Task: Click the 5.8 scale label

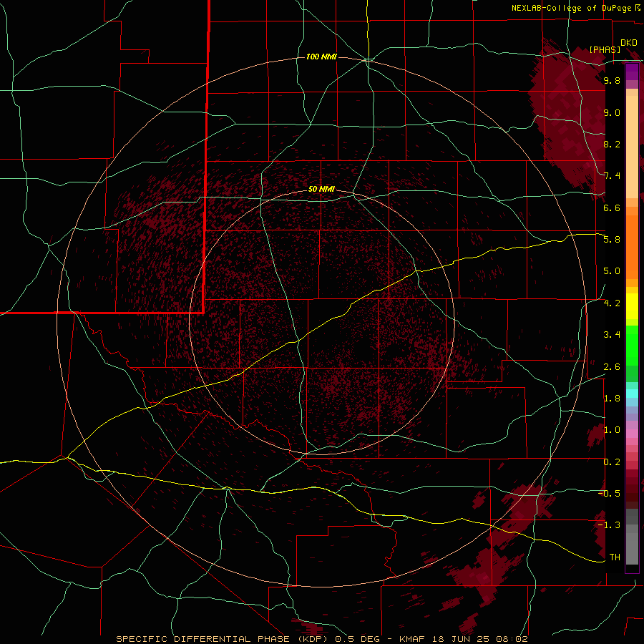Action: tap(612, 240)
